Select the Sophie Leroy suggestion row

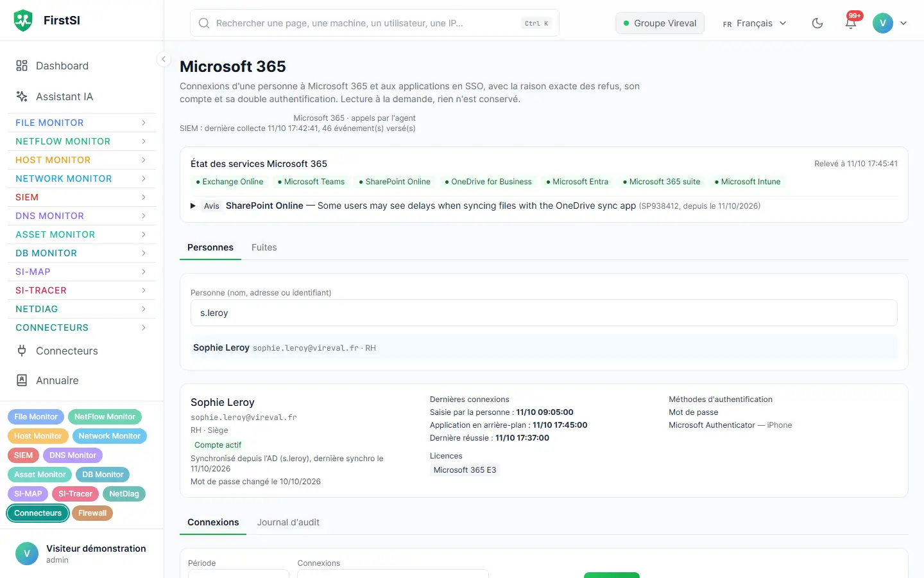click(544, 347)
